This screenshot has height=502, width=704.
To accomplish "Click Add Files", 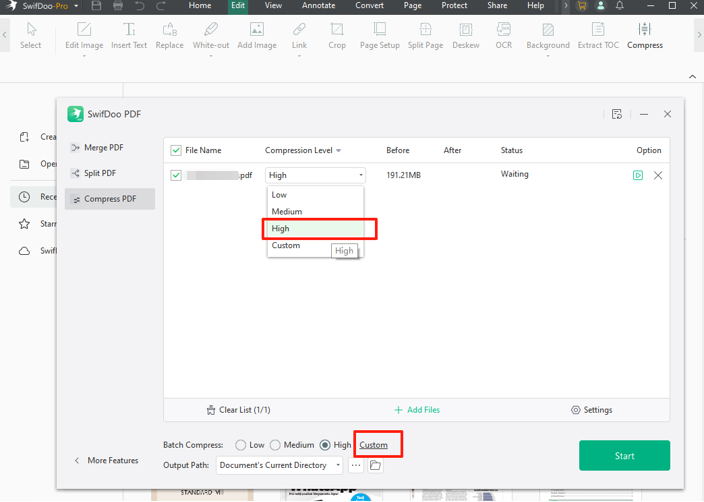I will tap(417, 410).
